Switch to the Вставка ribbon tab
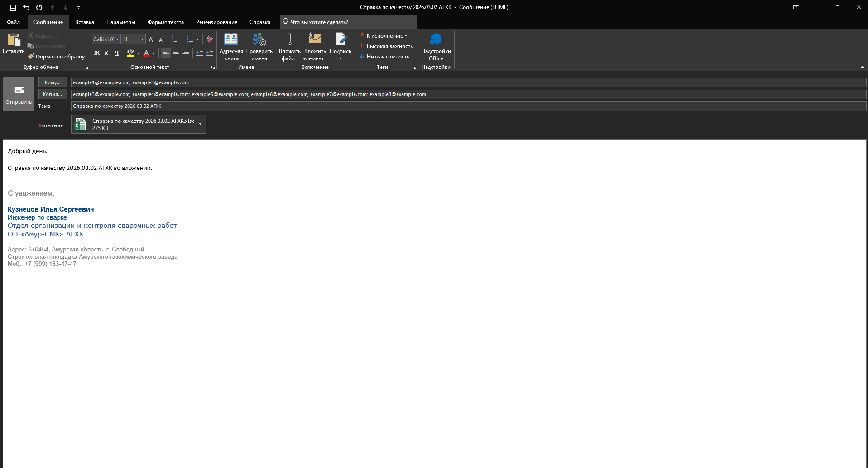 pos(85,22)
